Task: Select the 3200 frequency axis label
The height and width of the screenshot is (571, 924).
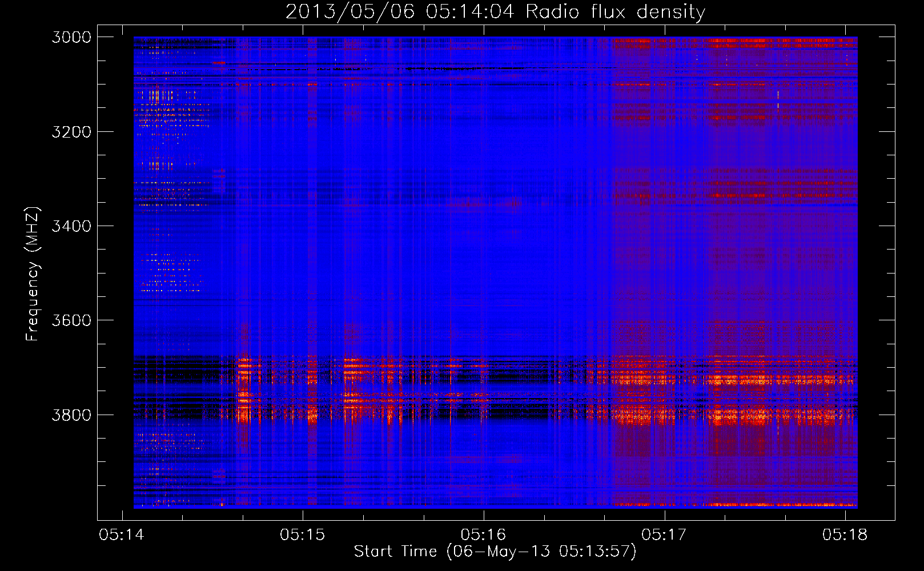Action: coord(71,132)
